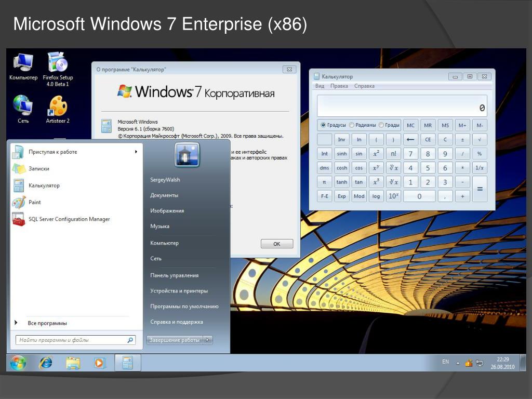Open the Компьютер desktop icon
The image size is (532, 399).
(23, 67)
